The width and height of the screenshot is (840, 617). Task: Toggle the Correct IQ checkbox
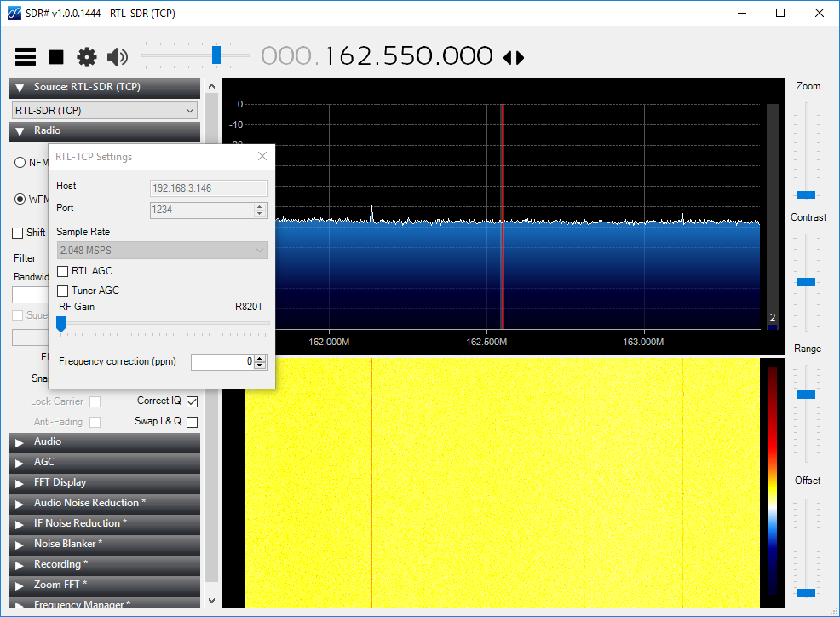point(193,401)
